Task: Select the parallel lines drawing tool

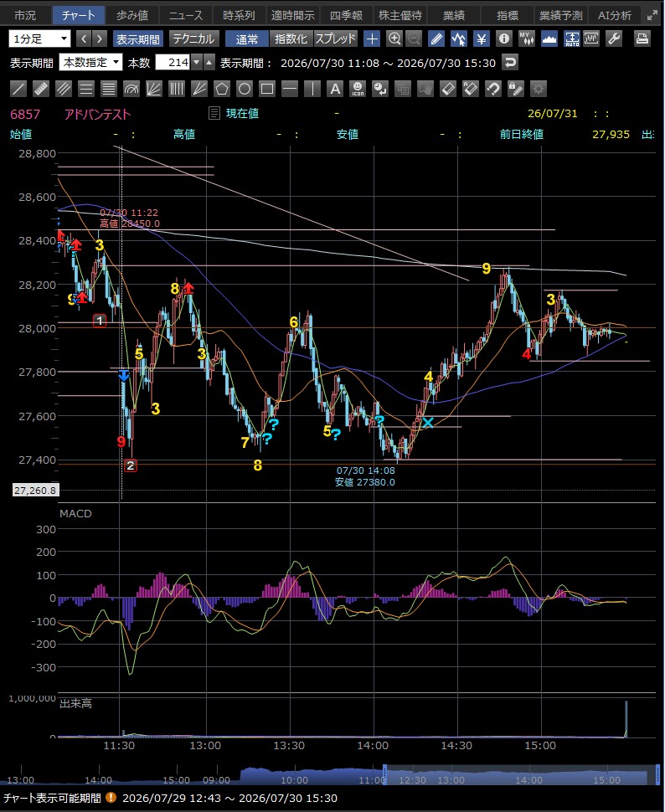Action: pyautogui.click(x=64, y=89)
